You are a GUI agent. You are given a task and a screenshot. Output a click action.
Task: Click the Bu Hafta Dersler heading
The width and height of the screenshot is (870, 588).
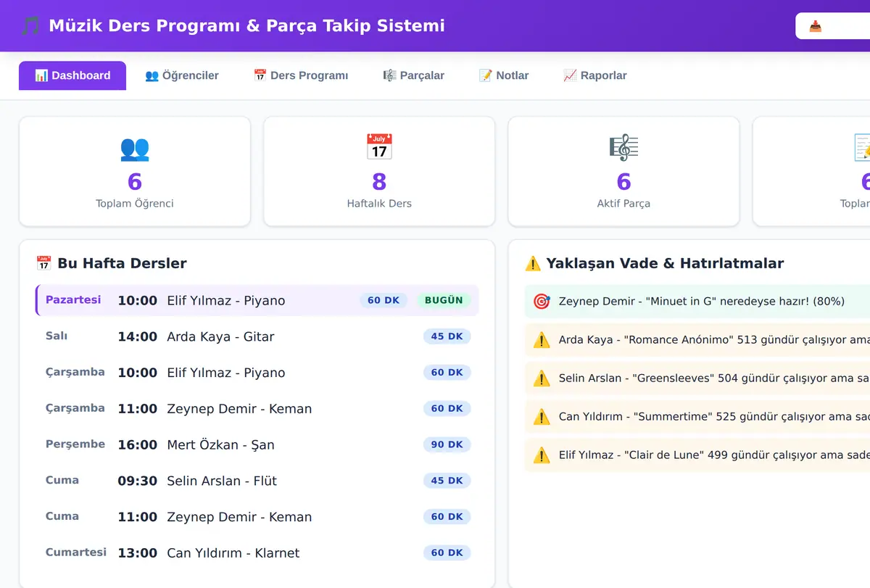pos(122,263)
